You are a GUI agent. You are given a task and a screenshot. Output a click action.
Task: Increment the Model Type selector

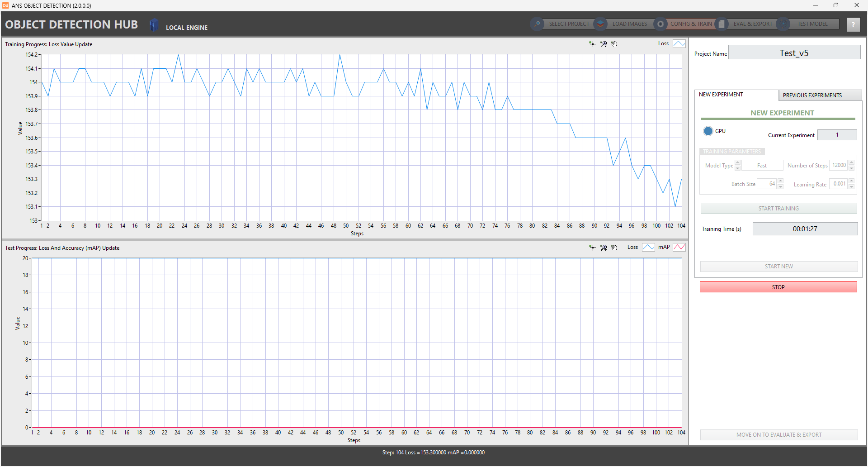(x=738, y=163)
